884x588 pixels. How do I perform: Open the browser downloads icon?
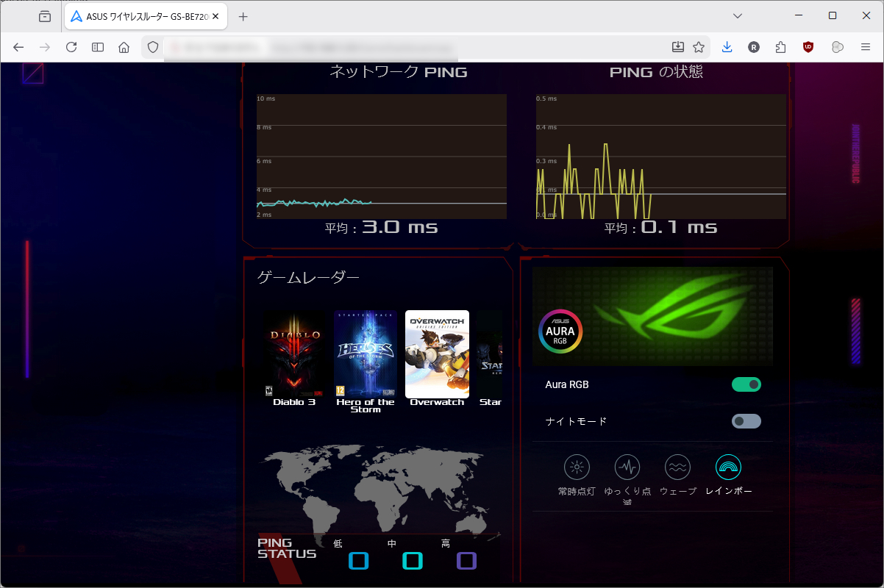pos(727,47)
